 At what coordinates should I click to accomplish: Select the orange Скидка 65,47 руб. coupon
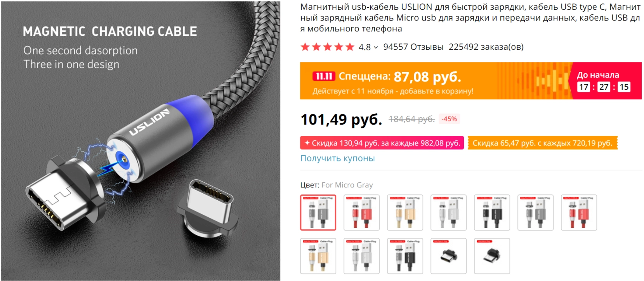point(542,143)
